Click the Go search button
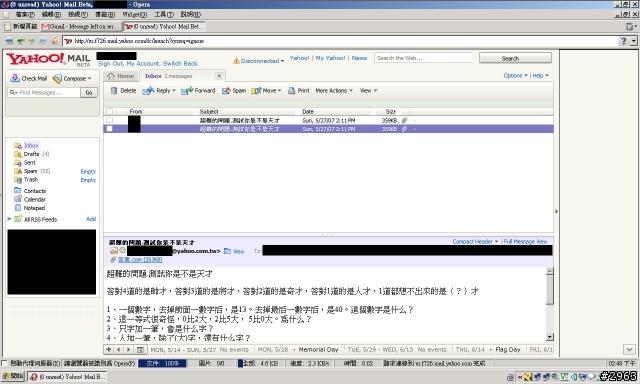The width and height of the screenshot is (640, 384). tap(89, 93)
